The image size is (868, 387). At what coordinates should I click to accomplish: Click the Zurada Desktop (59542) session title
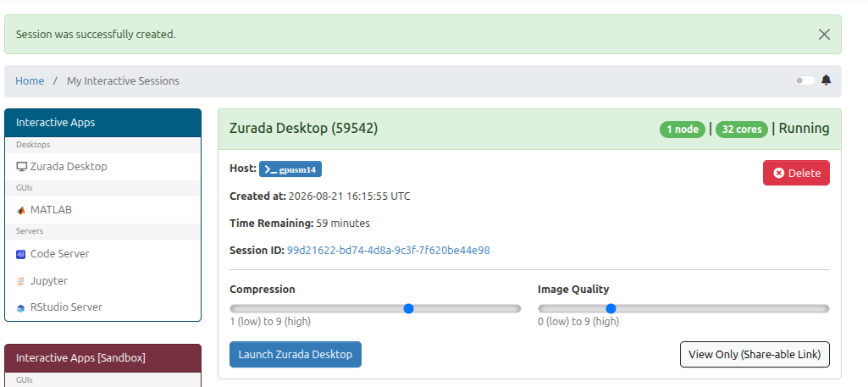[x=303, y=129]
